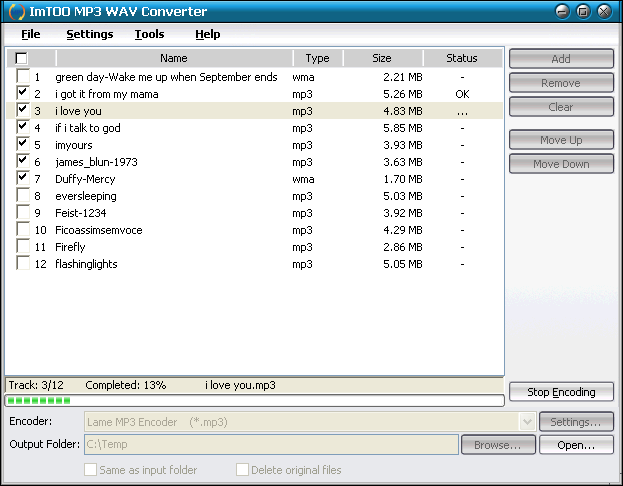Select 'green day-Wake me up when September ends' row

[x=255, y=77]
